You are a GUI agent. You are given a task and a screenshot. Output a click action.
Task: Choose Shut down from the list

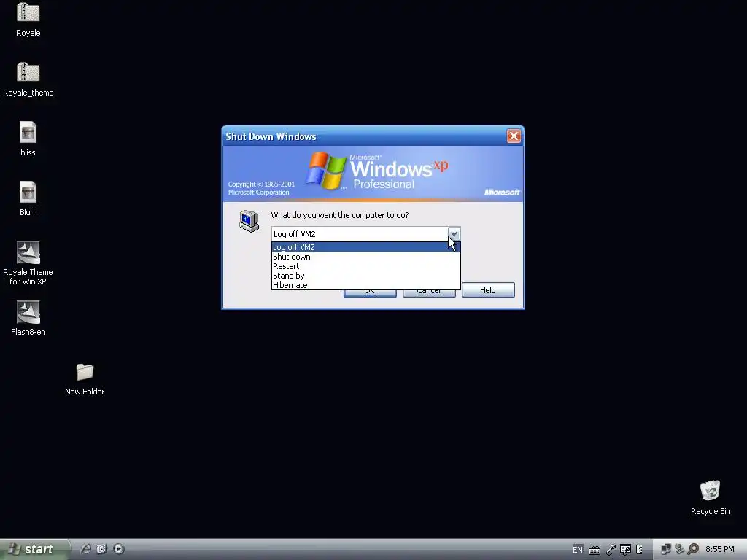pos(366,257)
